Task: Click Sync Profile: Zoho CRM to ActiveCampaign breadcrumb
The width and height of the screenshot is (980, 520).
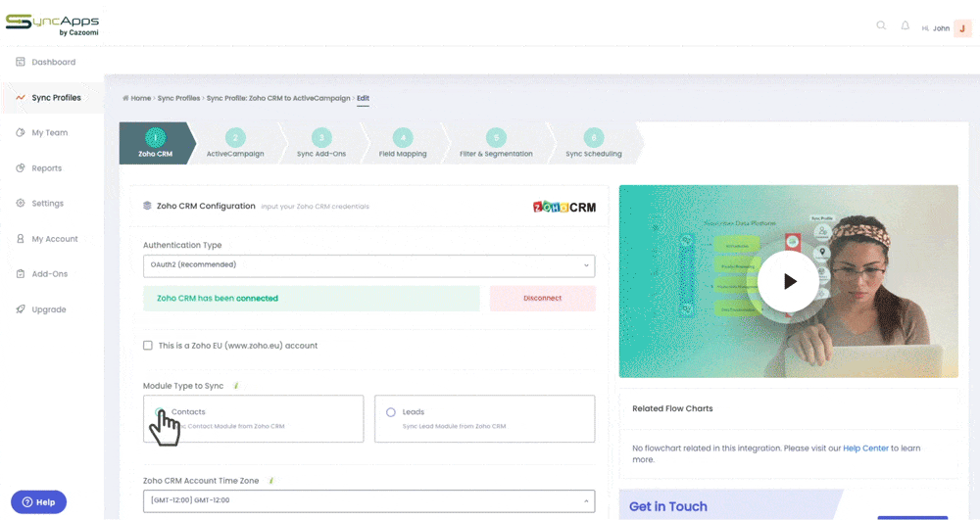Action: [278, 98]
